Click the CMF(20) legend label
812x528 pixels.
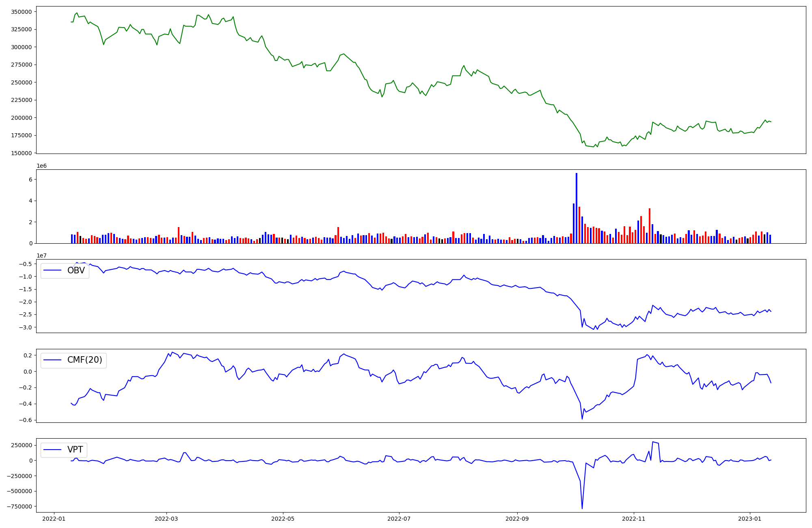[x=84, y=360]
